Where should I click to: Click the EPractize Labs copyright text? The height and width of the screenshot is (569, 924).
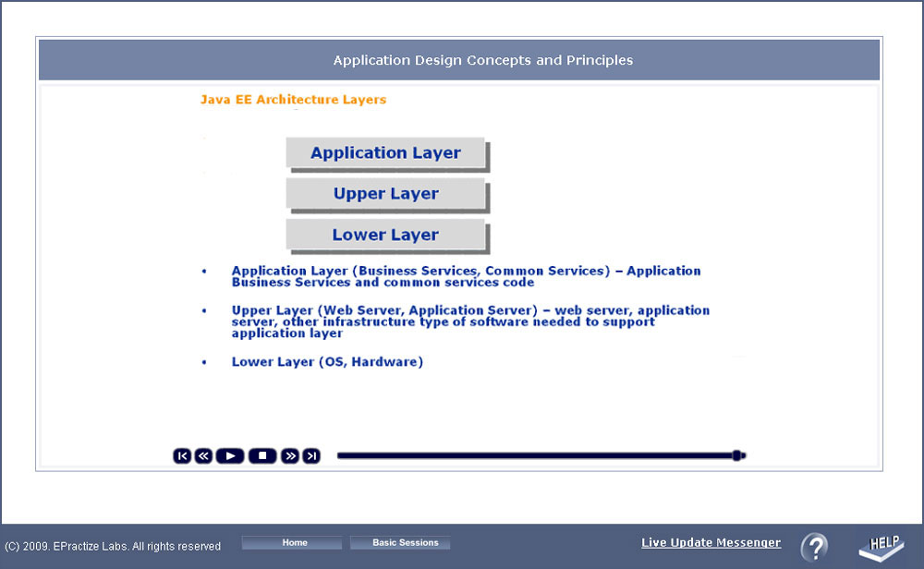click(113, 547)
